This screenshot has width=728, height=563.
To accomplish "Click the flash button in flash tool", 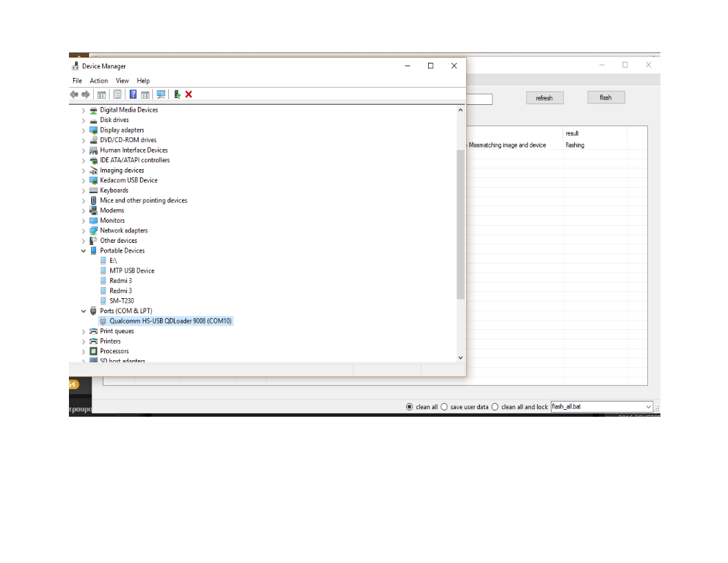I will [606, 97].
